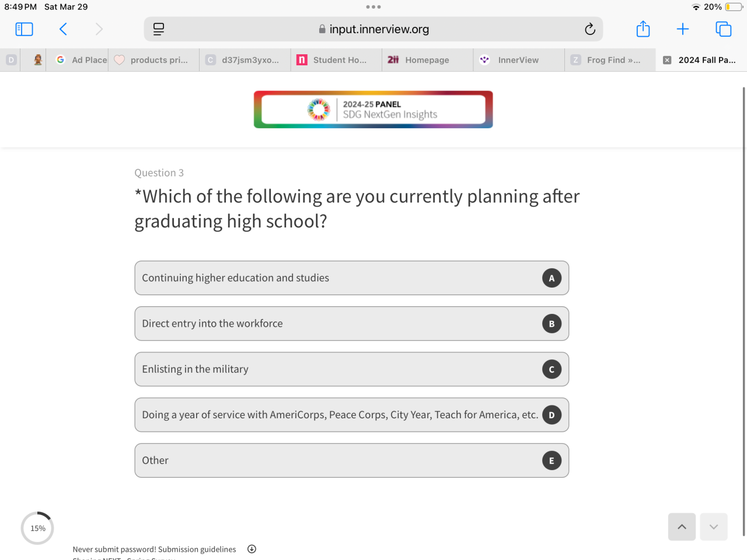This screenshot has height=560, width=747.
Task: Advance to next question with down chevron
Action: (x=714, y=527)
